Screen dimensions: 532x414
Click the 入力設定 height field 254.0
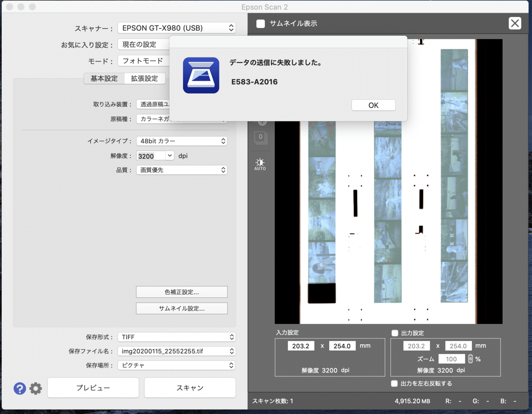click(342, 346)
